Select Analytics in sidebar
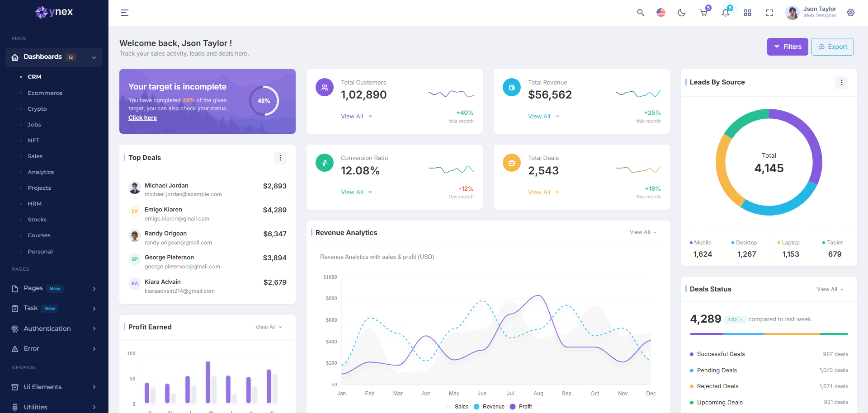Screen dimensions: 868x413 41,172
